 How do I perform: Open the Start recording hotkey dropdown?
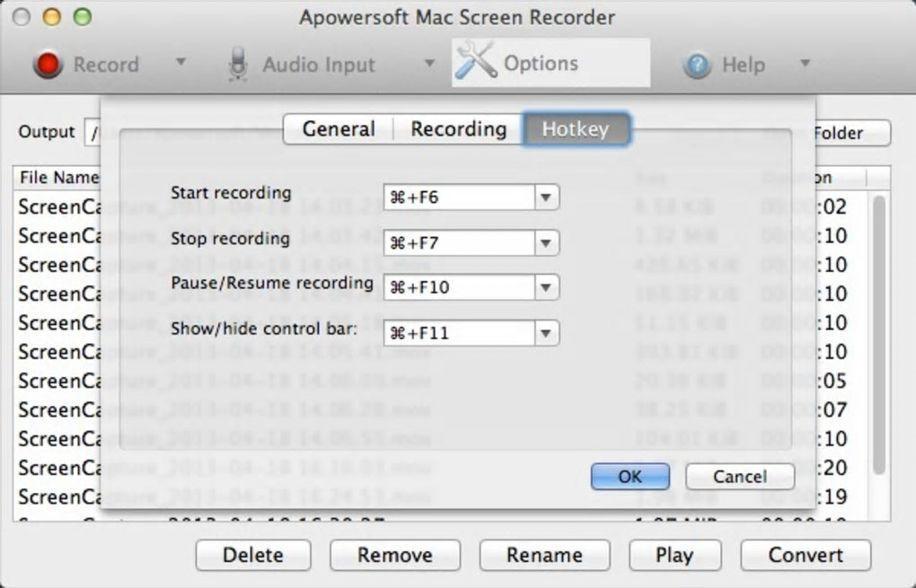click(x=545, y=197)
